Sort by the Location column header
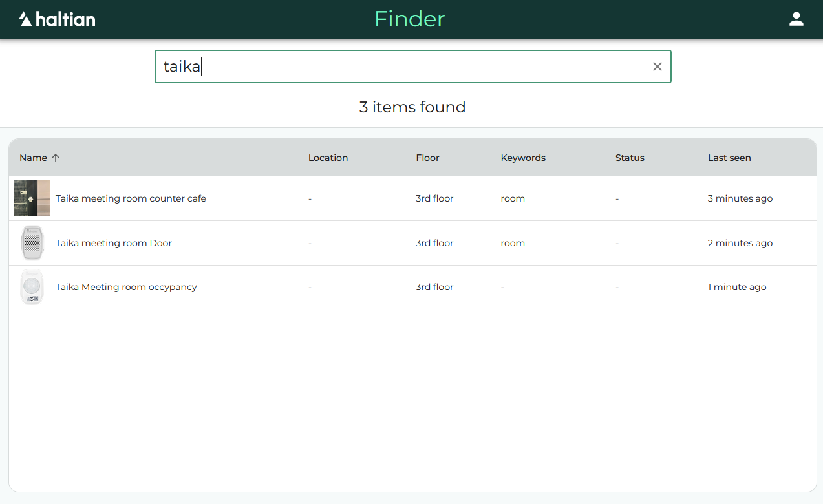 [x=328, y=158]
